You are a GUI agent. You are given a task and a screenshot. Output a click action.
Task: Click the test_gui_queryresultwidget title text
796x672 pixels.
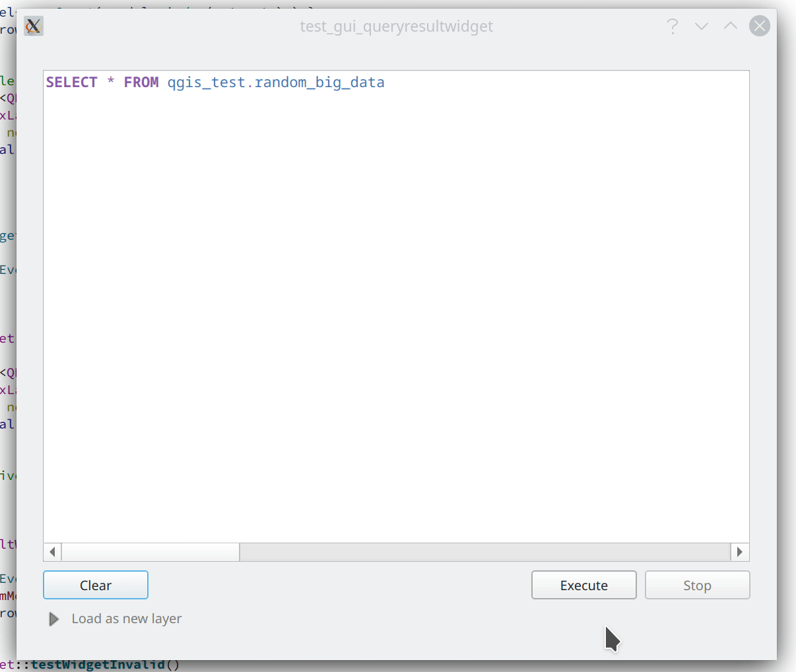[x=396, y=26]
